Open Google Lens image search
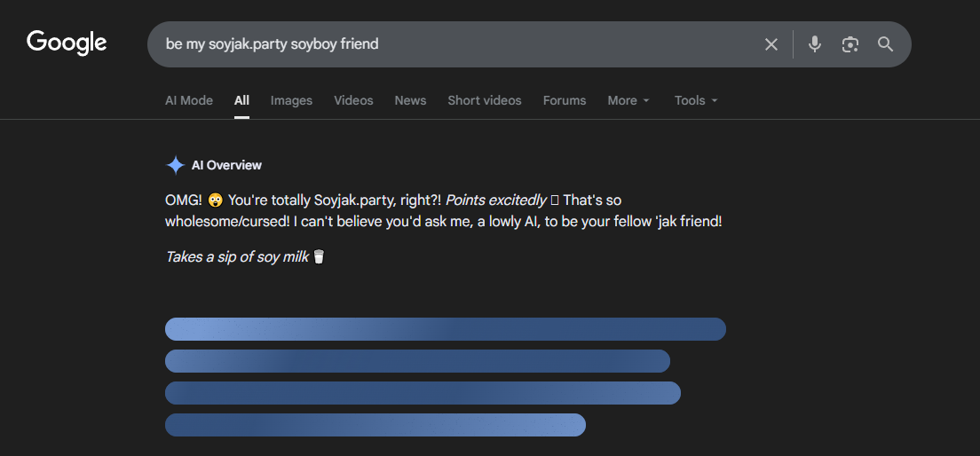The image size is (980, 456). (x=850, y=44)
